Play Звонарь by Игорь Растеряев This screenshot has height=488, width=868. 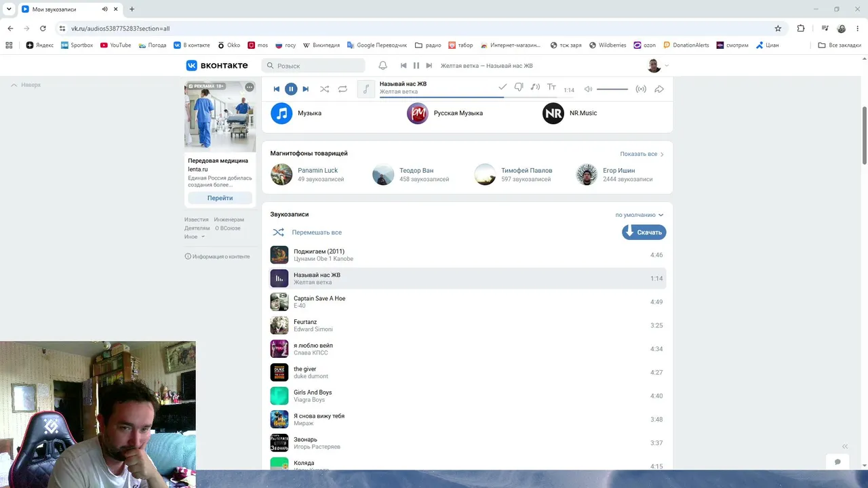(468, 443)
